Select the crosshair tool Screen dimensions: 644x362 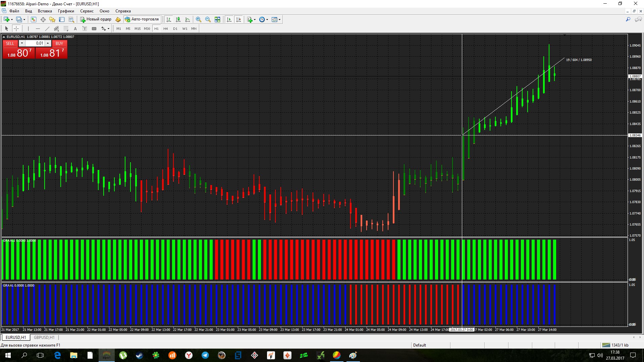[16, 29]
